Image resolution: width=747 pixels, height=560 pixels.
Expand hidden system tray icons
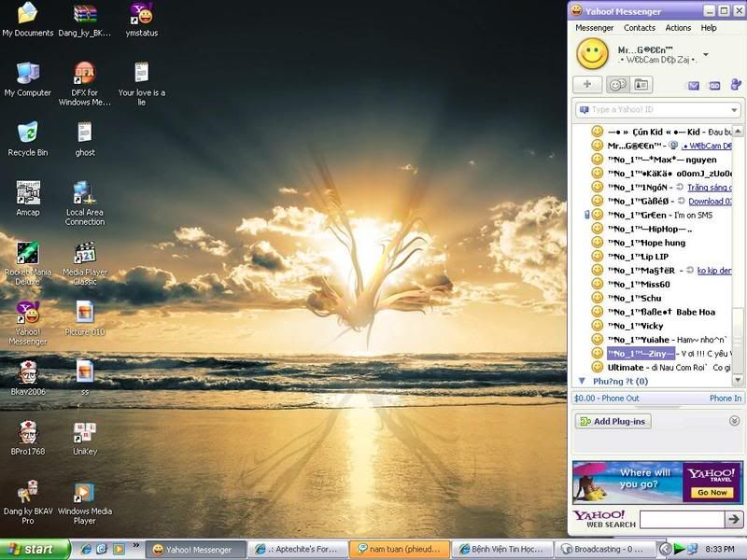pyautogui.click(x=665, y=549)
